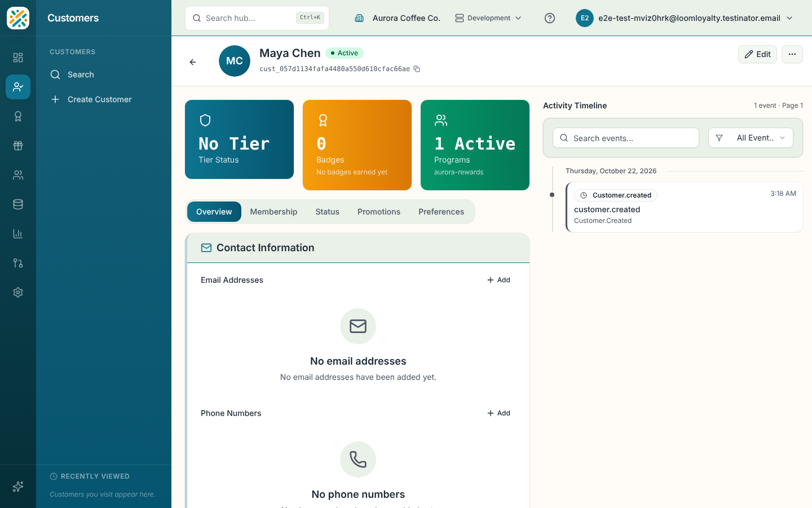
Task: Click the E2 user avatar
Action: coord(585,18)
